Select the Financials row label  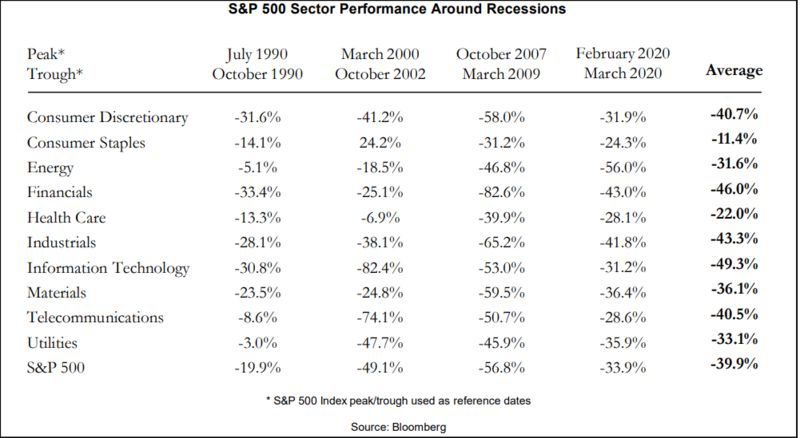tap(61, 189)
